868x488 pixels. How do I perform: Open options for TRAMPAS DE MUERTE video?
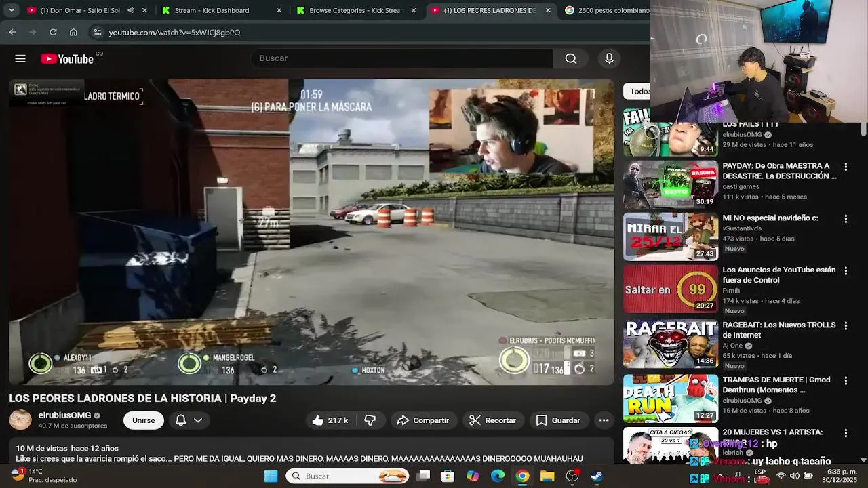pyautogui.click(x=846, y=380)
